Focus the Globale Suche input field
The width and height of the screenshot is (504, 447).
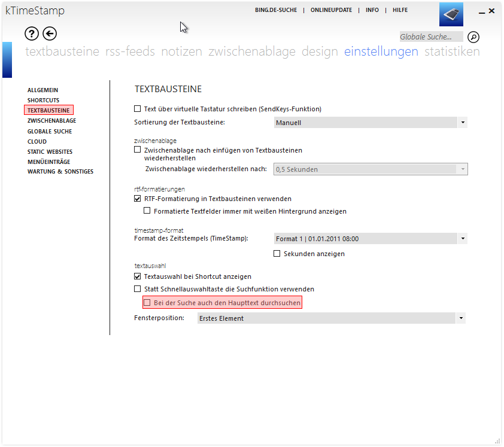[x=431, y=37]
